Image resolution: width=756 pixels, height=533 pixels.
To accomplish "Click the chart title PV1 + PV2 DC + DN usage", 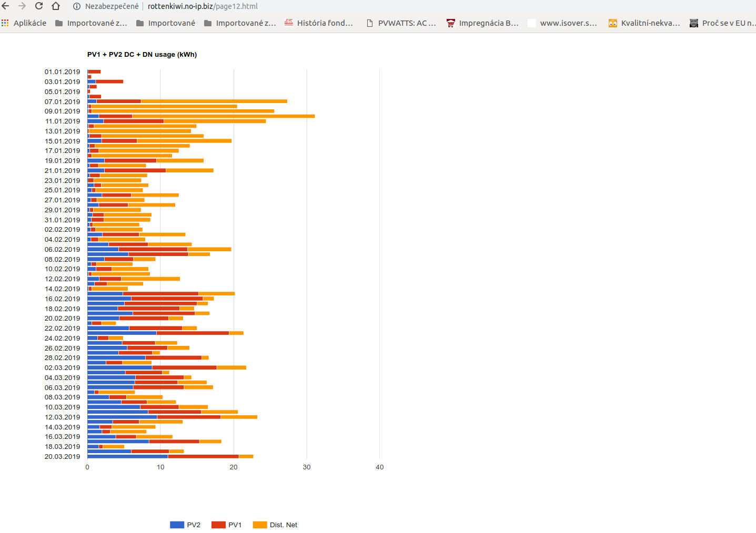I will (x=142, y=55).
